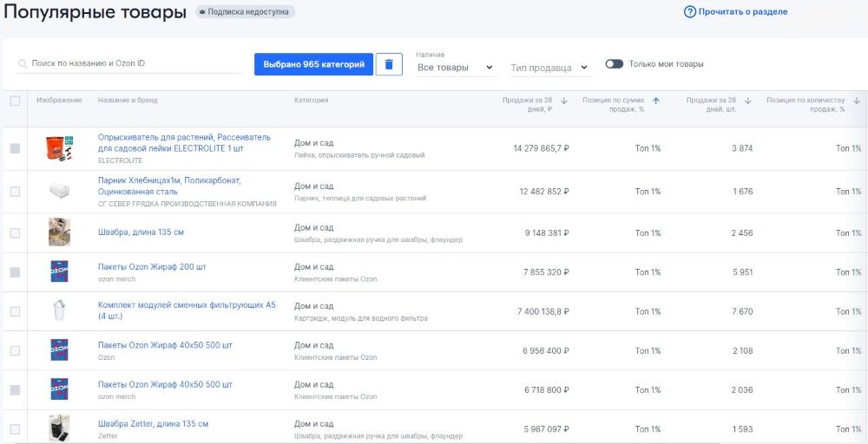Sort by units sold arrow icon

click(748, 101)
